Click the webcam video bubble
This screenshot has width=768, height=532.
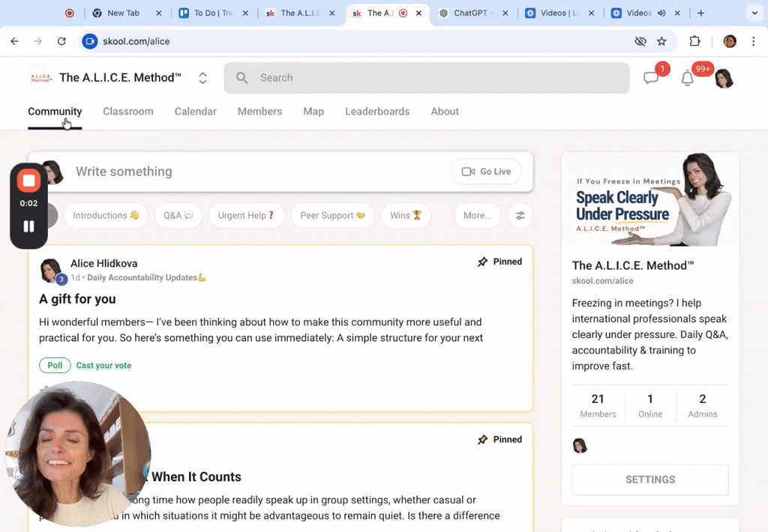[78, 453]
